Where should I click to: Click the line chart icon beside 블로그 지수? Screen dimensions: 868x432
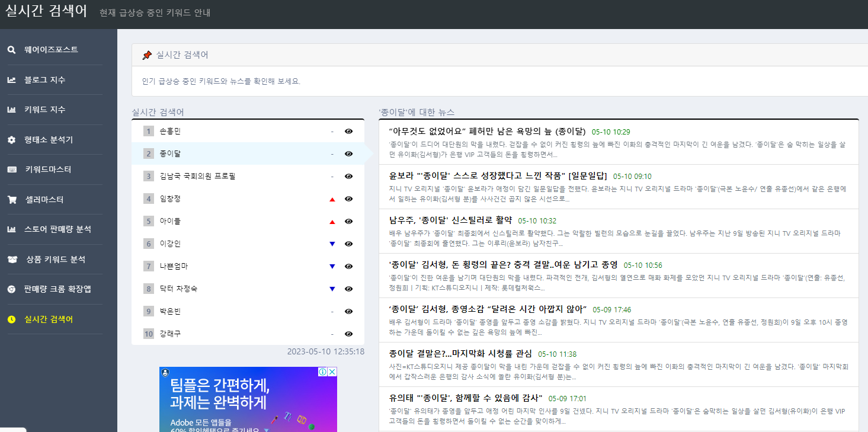[11, 80]
